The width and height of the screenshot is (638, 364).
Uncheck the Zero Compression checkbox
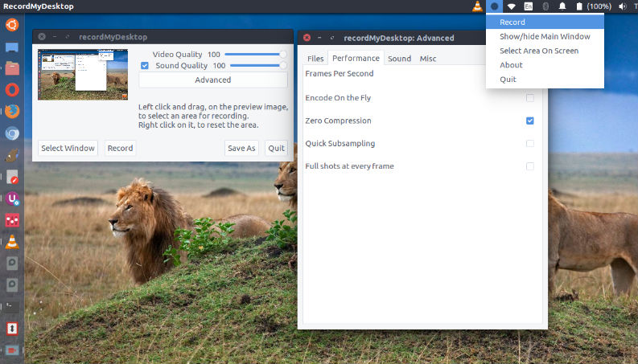click(x=529, y=121)
